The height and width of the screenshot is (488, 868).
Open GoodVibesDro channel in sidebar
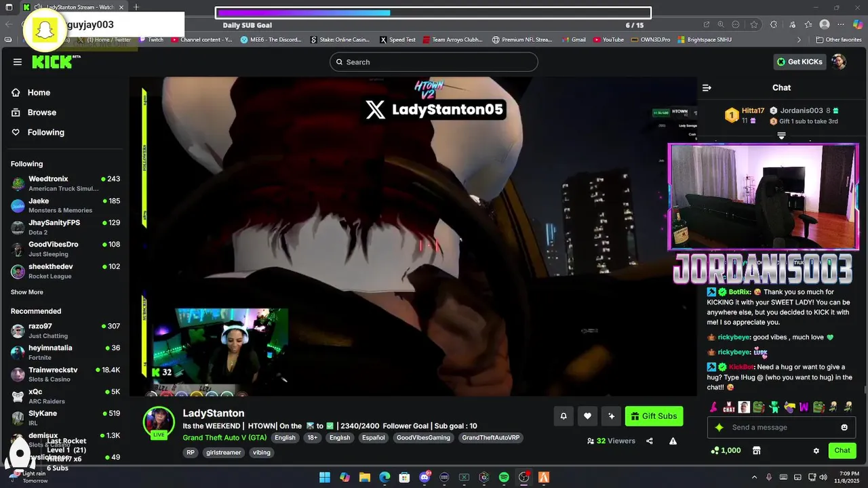tap(66, 249)
